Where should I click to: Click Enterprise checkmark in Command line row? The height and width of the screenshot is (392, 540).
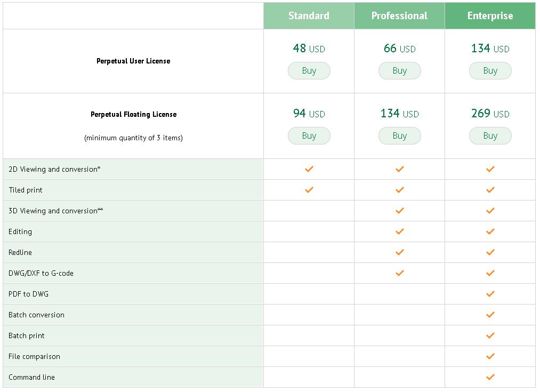tap(490, 377)
